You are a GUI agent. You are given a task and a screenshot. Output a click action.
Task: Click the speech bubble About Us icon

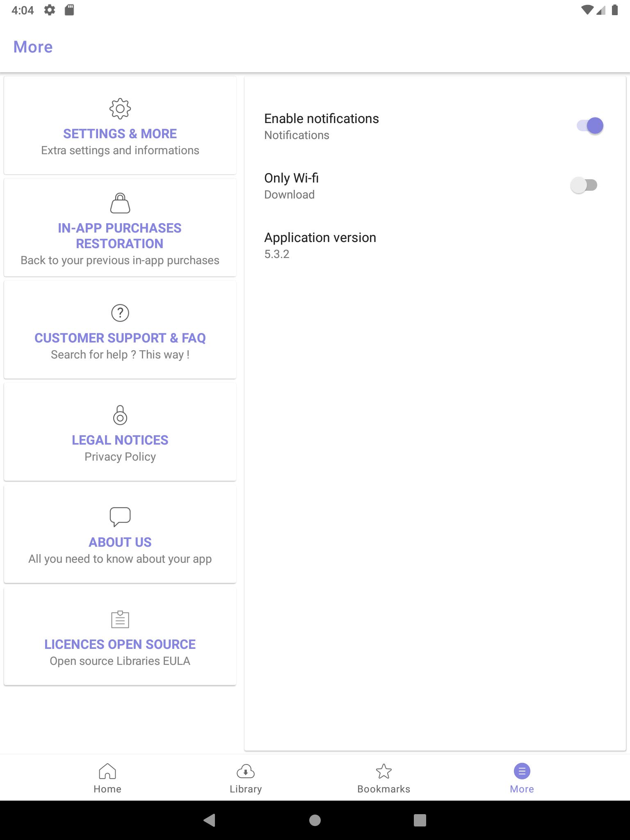coord(120,517)
